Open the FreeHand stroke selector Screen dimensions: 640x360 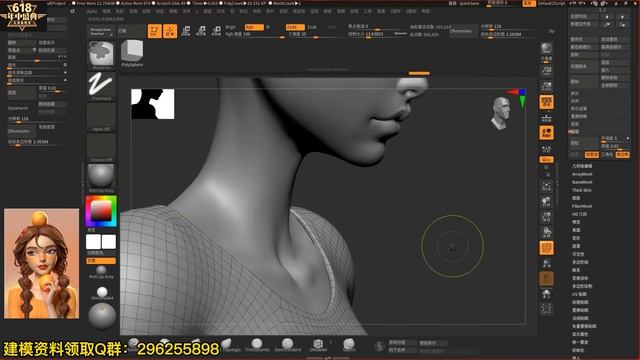pos(101,86)
